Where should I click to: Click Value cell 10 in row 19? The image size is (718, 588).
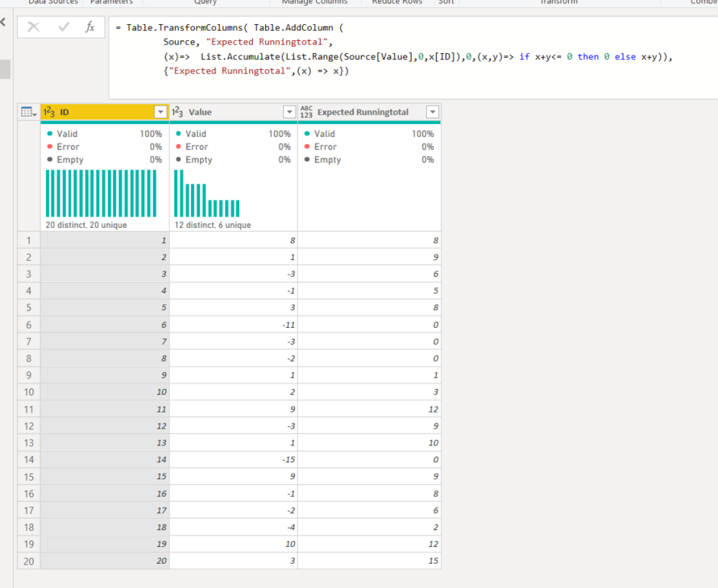coord(234,544)
